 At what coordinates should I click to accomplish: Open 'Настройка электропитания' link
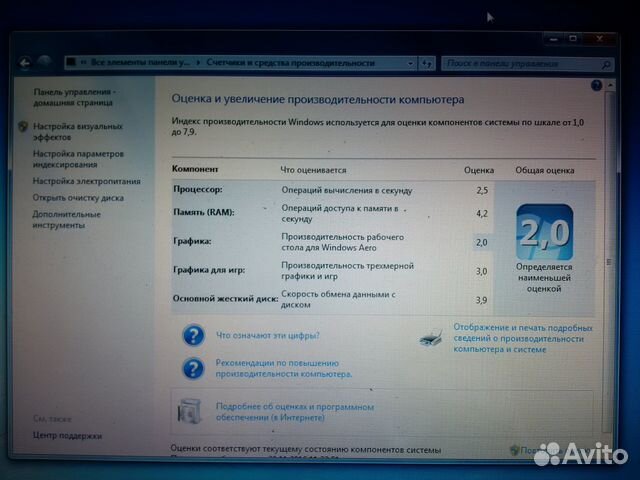[x=87, y=181]
